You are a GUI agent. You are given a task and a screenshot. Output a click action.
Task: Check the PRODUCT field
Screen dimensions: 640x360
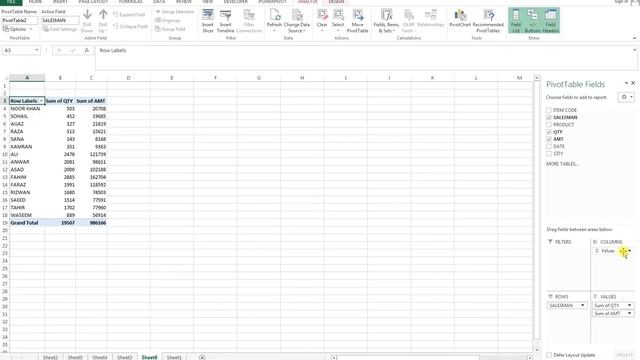coord(549,124)
